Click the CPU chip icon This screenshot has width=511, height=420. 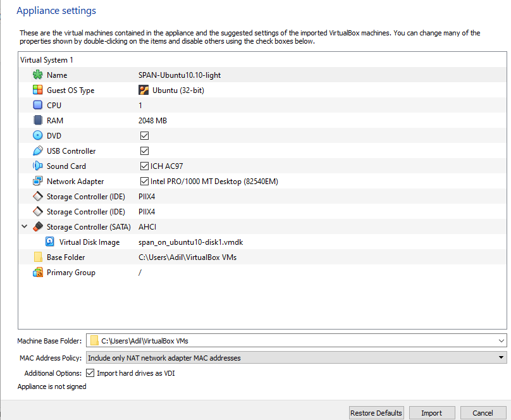38,105
